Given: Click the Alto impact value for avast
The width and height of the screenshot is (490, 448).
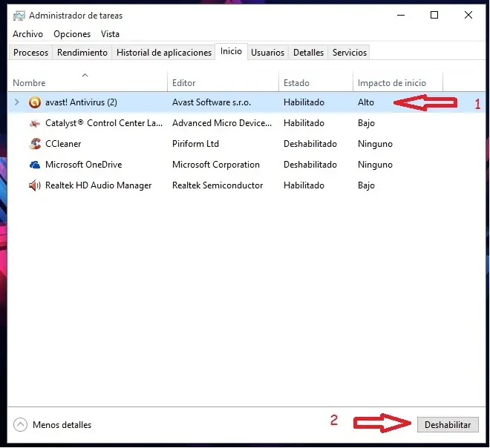Looking at the screenshot, I should (x=366, y=102).
